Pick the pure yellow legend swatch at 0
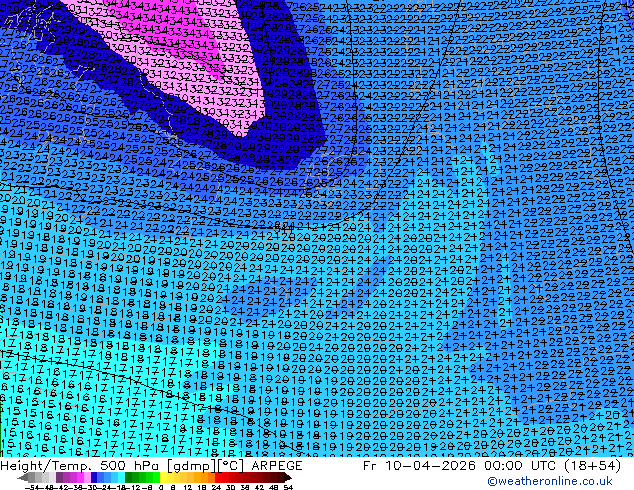This screenshot has width=634, height=490. click(163, 478)
